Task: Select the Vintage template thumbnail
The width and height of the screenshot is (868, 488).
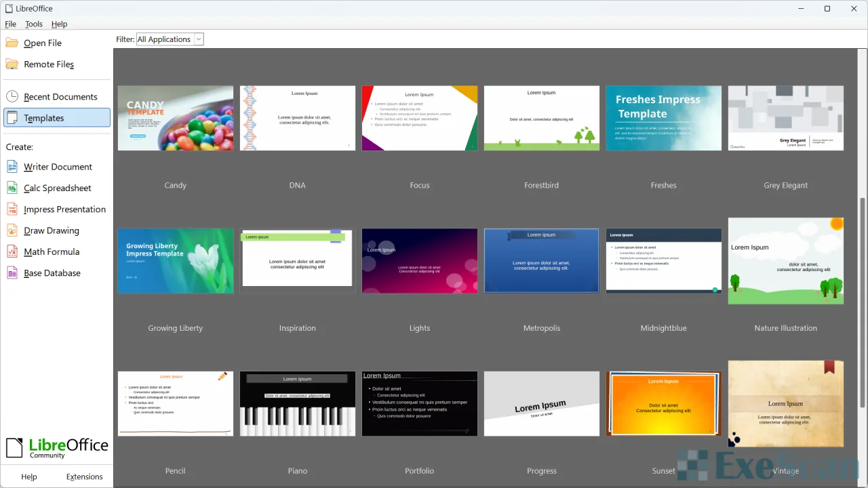Action: 786,403
